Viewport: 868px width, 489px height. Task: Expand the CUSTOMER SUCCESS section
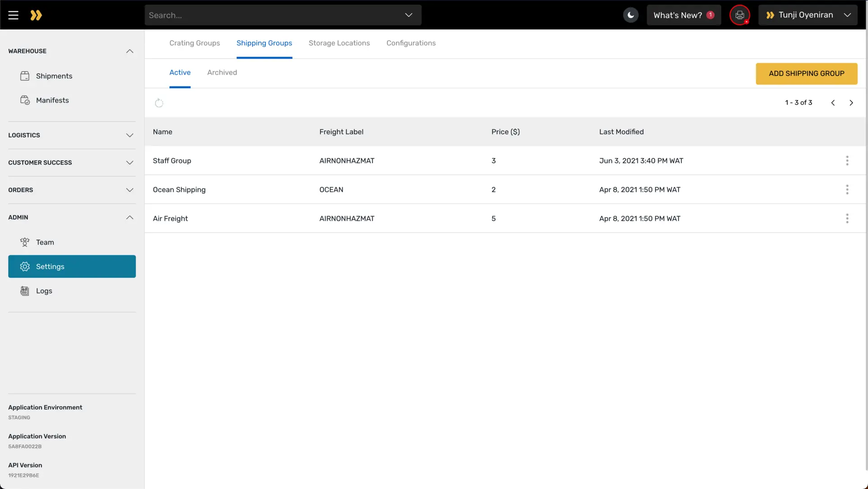pos(72,163)
